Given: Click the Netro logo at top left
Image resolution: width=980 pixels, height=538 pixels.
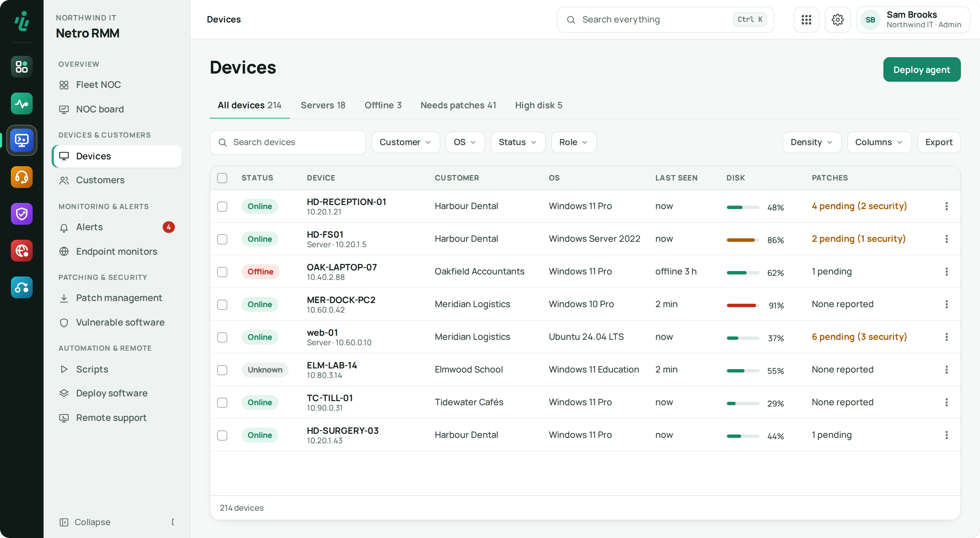Looking at the screenshot, I should (x=22, y=20).
